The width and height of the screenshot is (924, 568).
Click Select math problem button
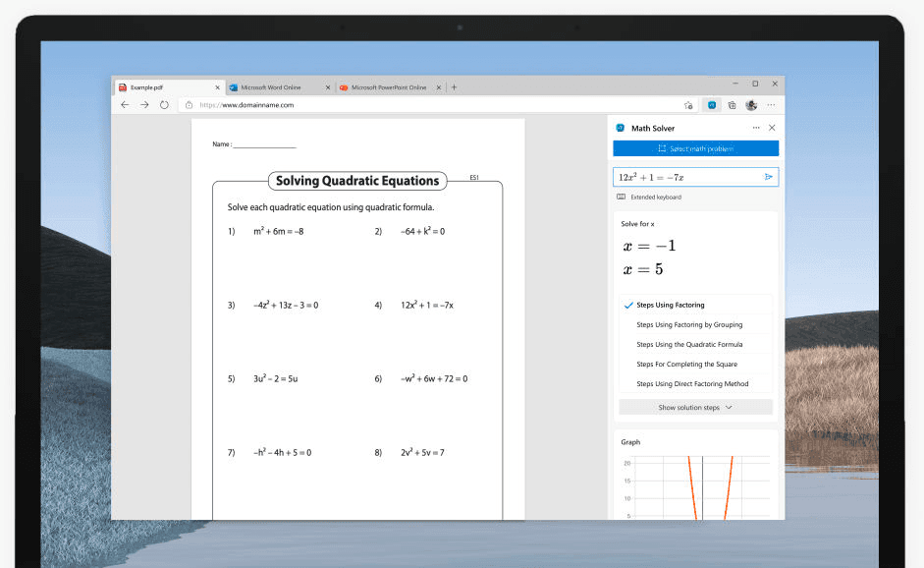(695, 148)
